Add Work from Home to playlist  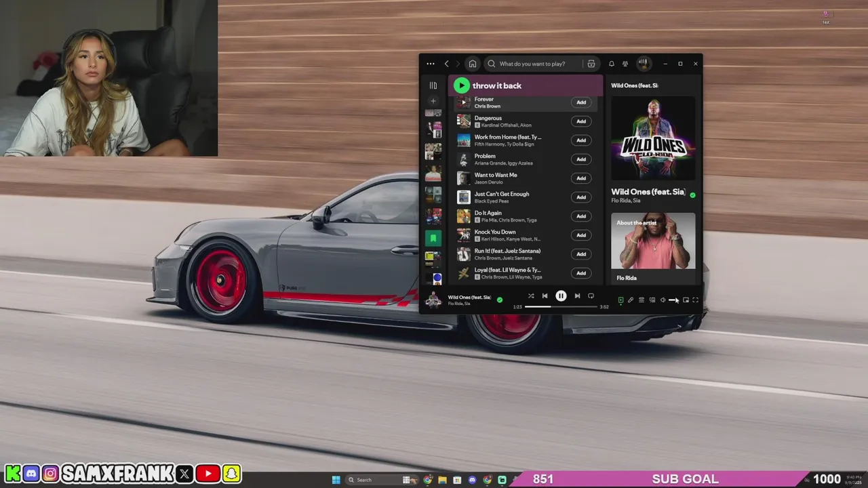(581, 140)
